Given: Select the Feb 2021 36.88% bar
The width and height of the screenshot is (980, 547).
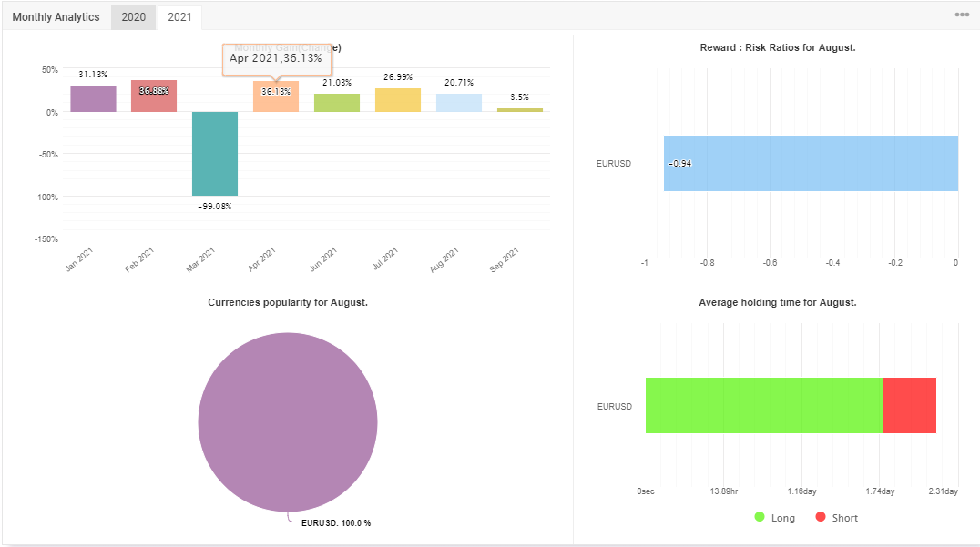Looking at the screenshot, I should point(154,96).
